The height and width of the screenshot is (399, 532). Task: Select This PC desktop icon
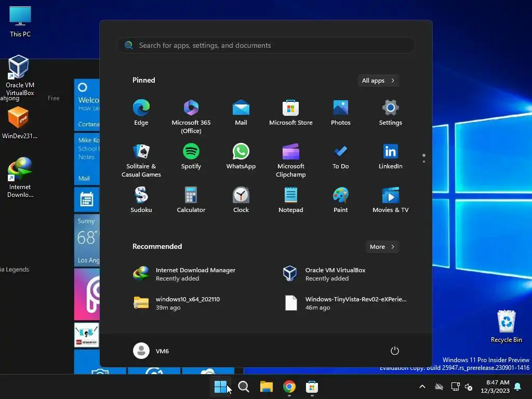[20, 22]
